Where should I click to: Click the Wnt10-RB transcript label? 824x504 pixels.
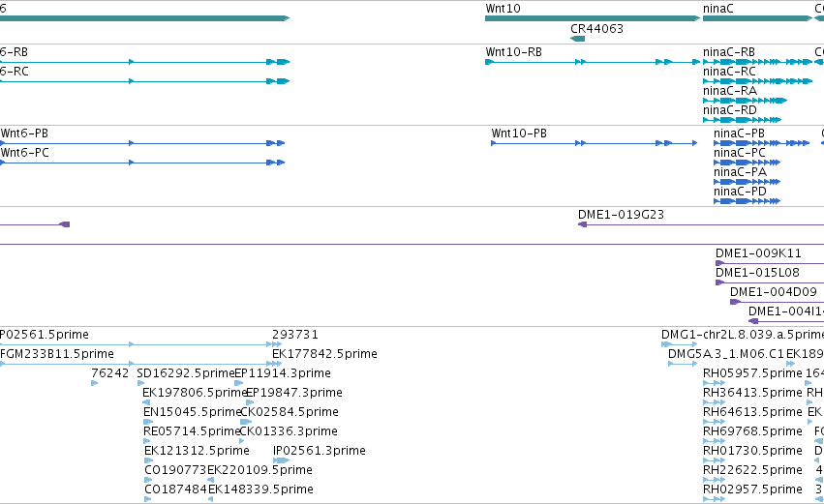pos(513,52)
